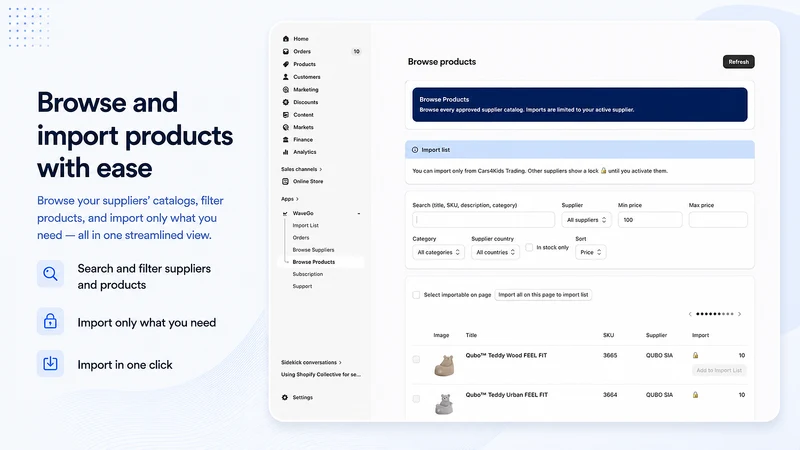Click the Content icon in the sidebar
Image resolution: width=800 pixels, height=450 pixels.
pyautogui.click(x=286, y=115)
